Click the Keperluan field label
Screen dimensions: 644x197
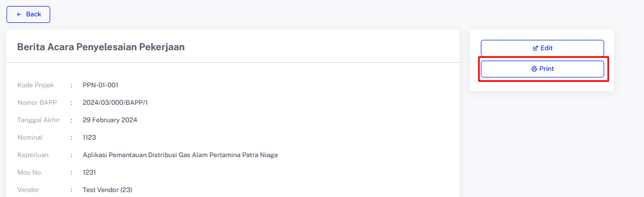tap(32, 155)
